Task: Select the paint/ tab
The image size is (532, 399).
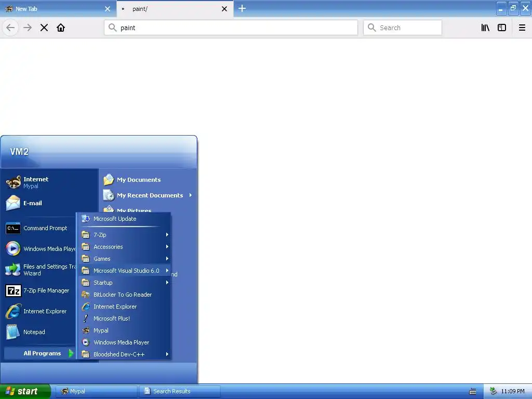Action: 175,9
